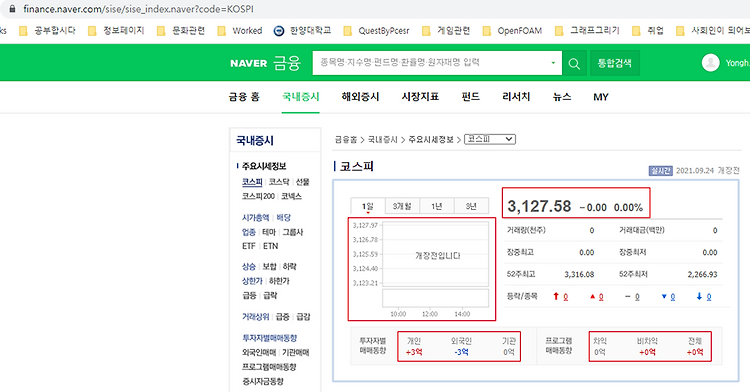Open the 펀드 menu
Image resolution: width=750 pixels, height=392 pixels.
pos(470,97)
